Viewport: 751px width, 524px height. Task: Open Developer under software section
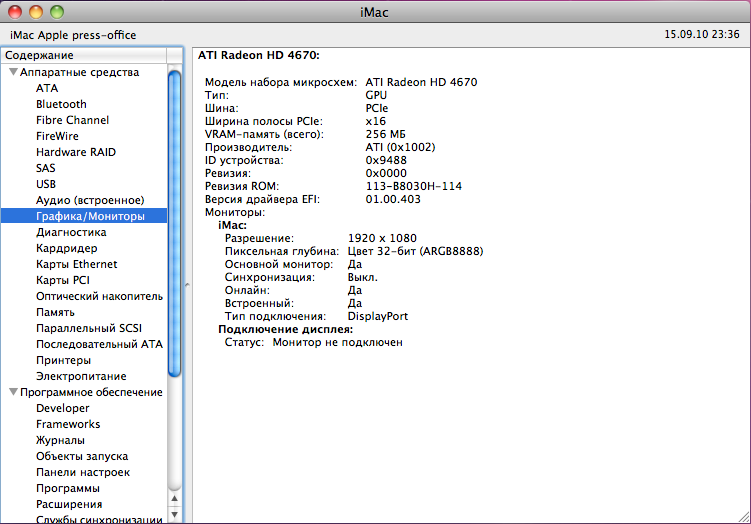[63, 408]
